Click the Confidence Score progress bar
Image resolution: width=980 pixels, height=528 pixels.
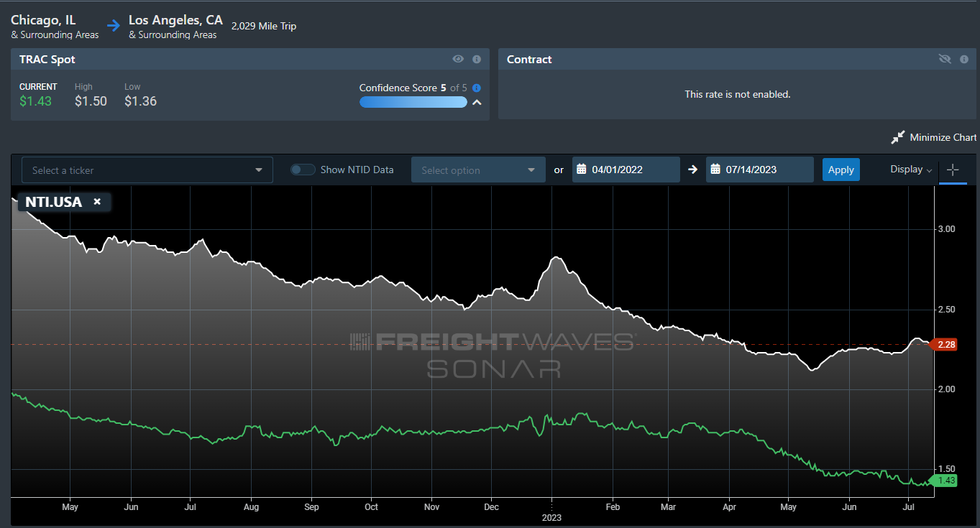coord(413,102)
